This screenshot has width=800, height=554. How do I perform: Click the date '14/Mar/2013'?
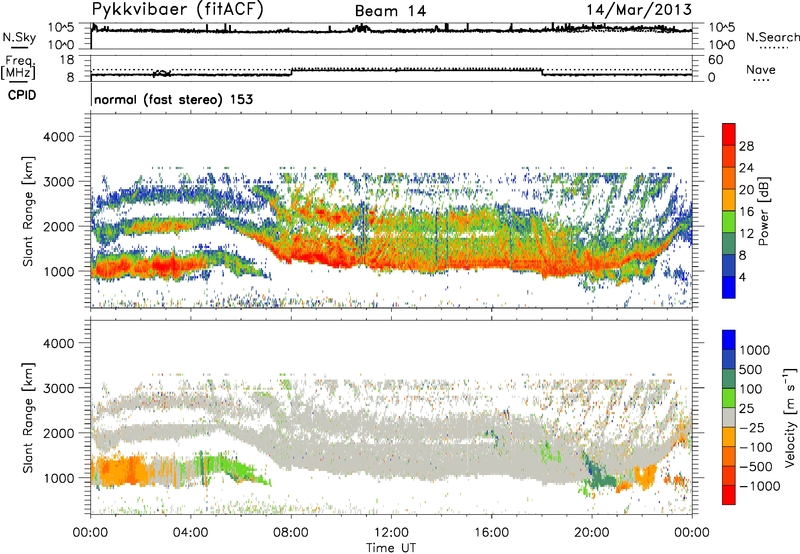[x=639, y=10]
